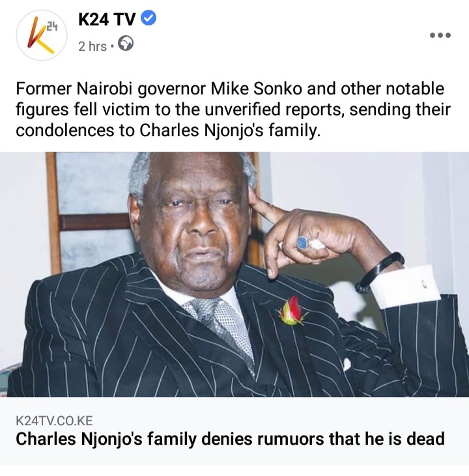Image resolution: width=469 pixels, height=476 pixels.
Task: Click the words Mike Sonko in caption
Action: 257,89
